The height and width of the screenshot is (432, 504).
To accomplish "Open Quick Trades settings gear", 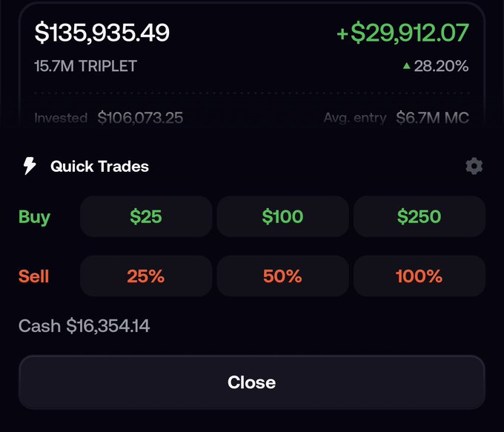I will coord(474,166).
